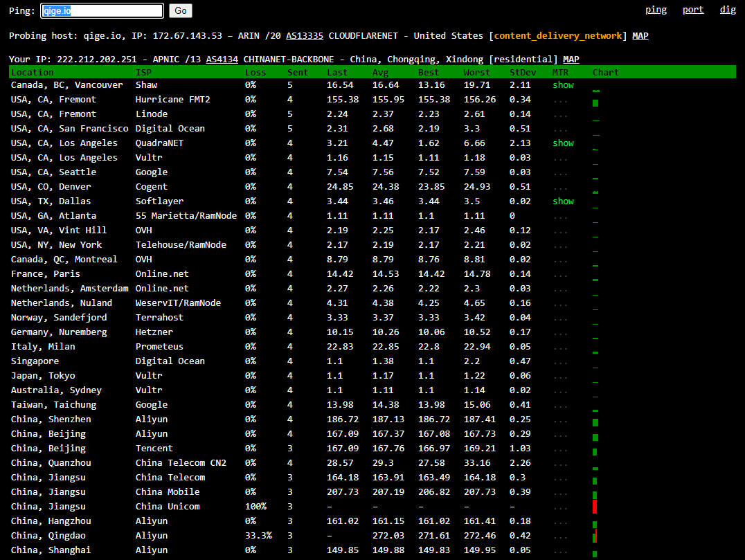Show MTR for Vancouver Shaw row
This screenshot has height=560, width=745.
point(563,85)
